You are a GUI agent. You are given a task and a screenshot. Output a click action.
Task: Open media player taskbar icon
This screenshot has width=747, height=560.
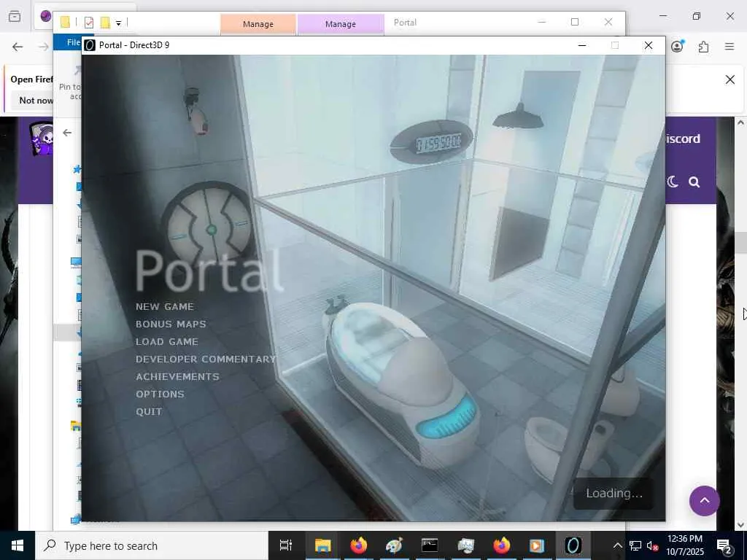click(537, 545)
